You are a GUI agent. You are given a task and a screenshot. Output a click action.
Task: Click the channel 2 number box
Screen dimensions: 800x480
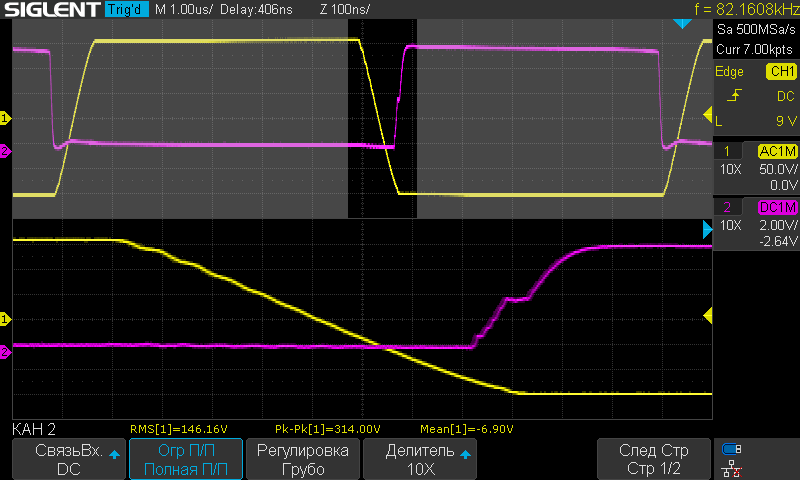click(x=727, y=207)
